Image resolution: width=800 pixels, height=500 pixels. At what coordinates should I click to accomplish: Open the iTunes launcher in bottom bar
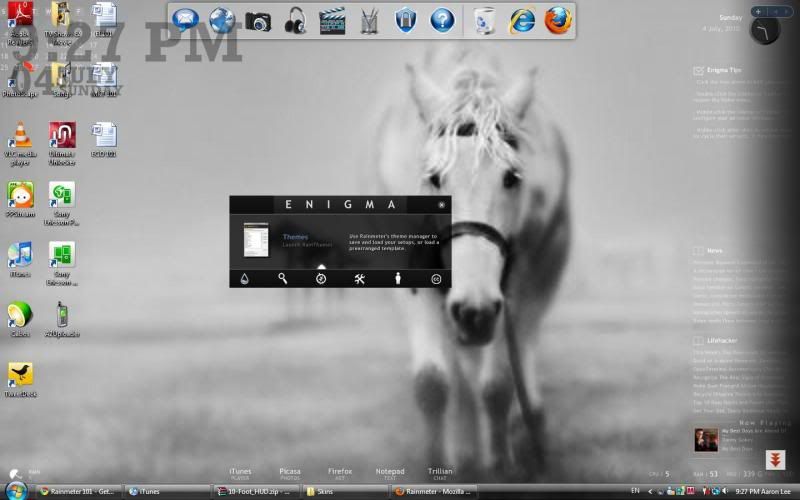click(240, 472)
